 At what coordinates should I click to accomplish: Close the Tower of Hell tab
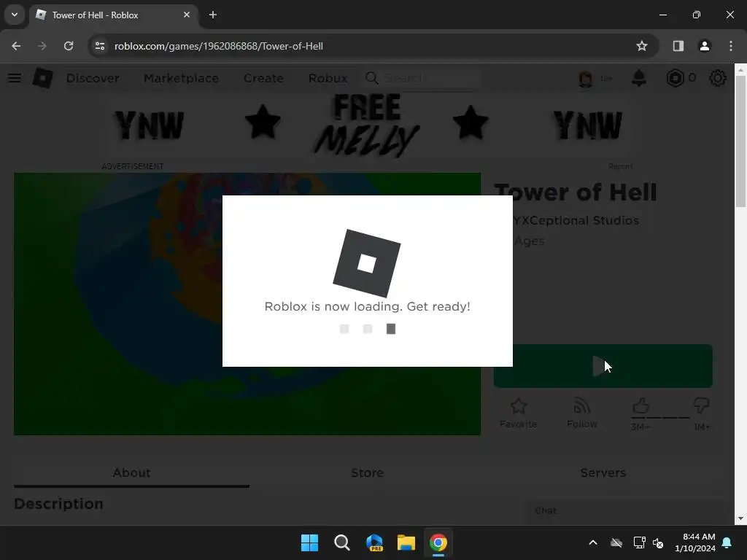187,15
